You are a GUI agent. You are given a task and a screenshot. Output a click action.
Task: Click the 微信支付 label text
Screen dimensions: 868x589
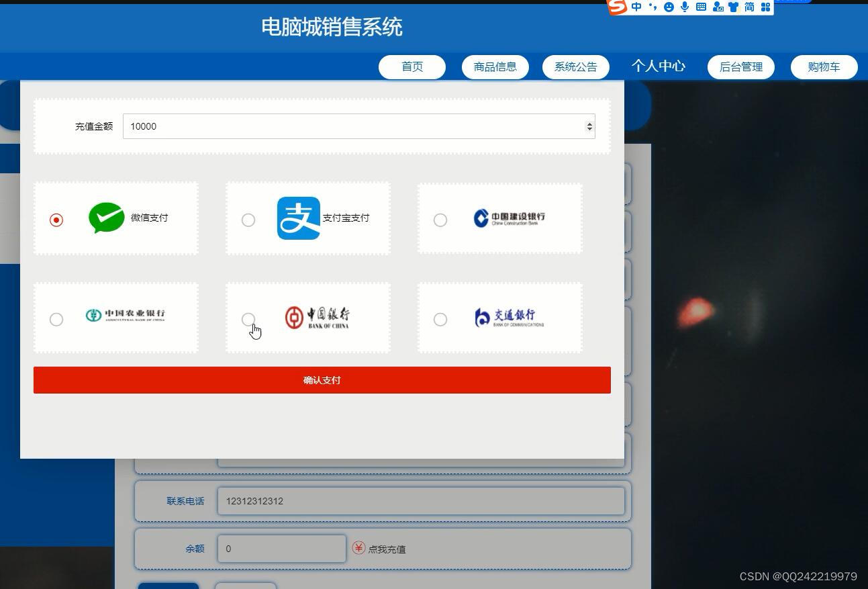[x=150, y=218]
